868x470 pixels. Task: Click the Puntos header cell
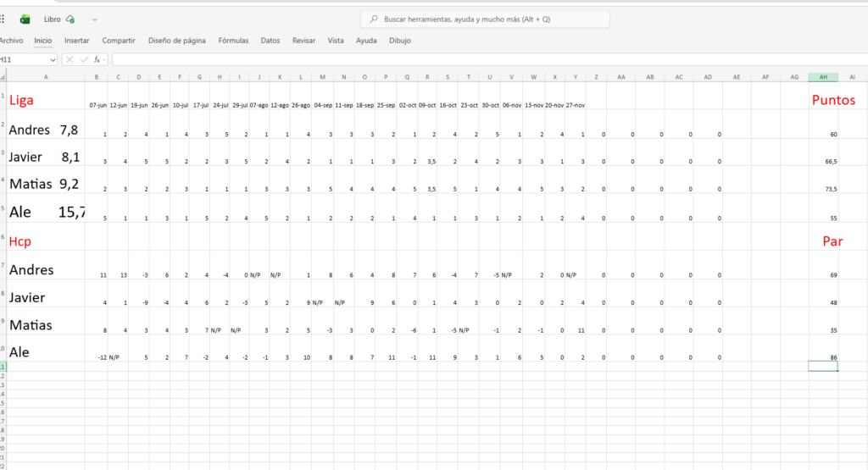click(x=833, y=101)
